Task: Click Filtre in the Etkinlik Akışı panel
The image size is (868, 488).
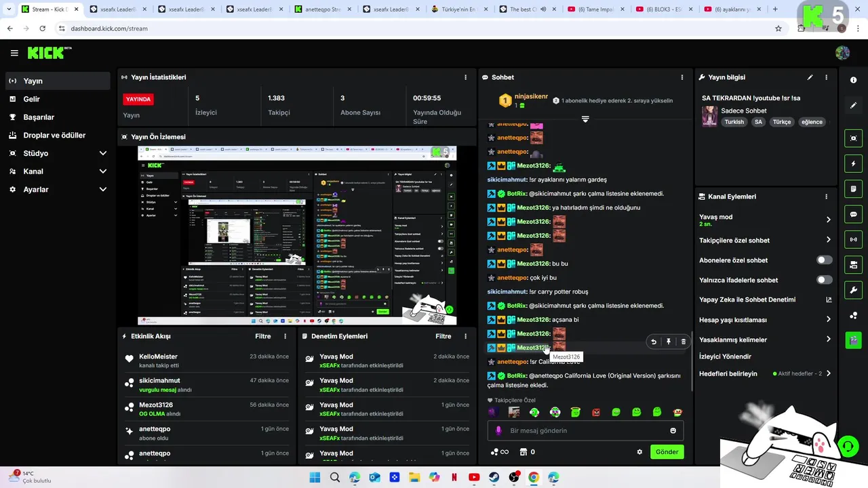Action: (x=263, y=336)
